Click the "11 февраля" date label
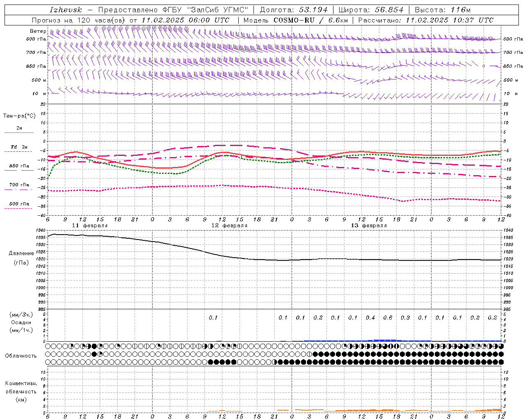Viewport: 525px width, 420px height. pyautogui.click(x=90, y=226)
